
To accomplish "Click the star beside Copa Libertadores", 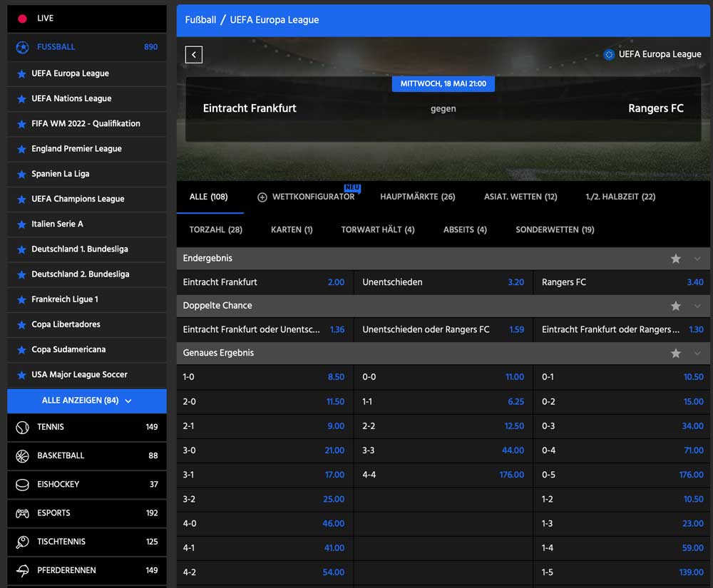I will click(x=21, y=324).
